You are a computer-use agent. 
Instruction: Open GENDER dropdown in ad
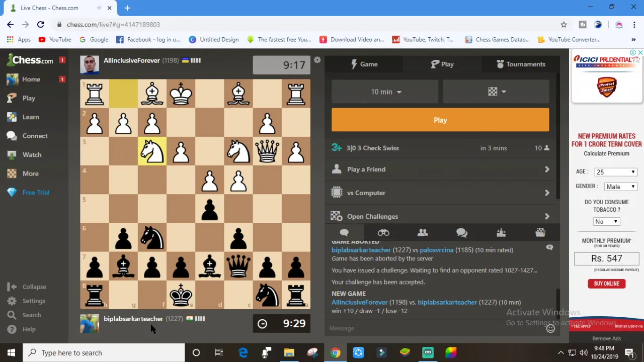[620, 187]
